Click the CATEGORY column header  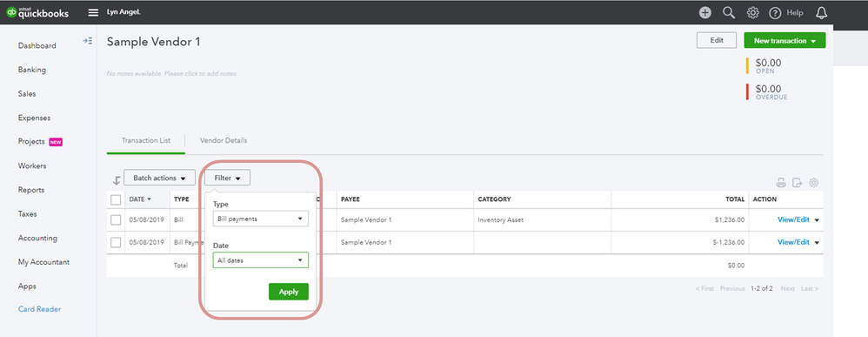(494, 199)
